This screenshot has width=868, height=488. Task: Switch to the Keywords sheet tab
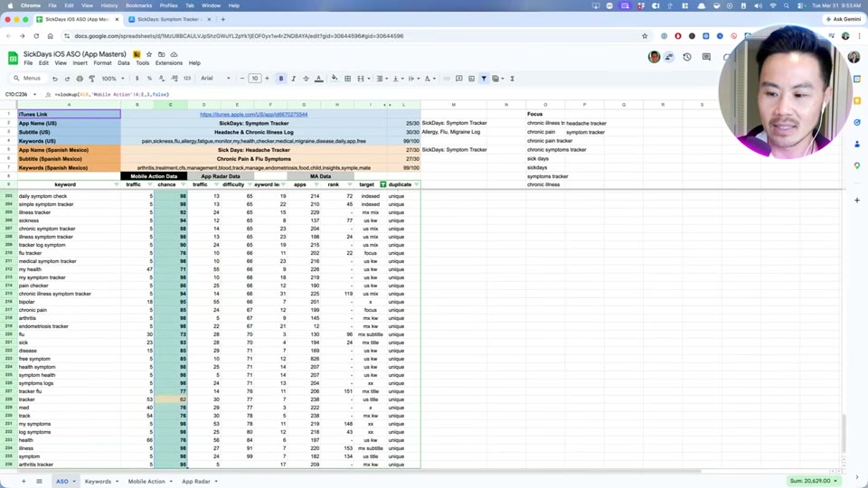[x=101, y=482]
